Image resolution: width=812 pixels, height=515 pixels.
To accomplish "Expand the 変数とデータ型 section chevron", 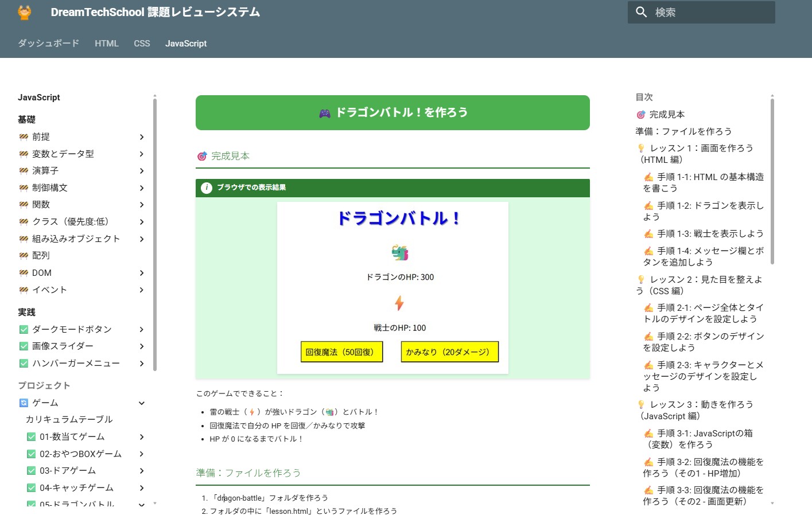I will 141,154.
